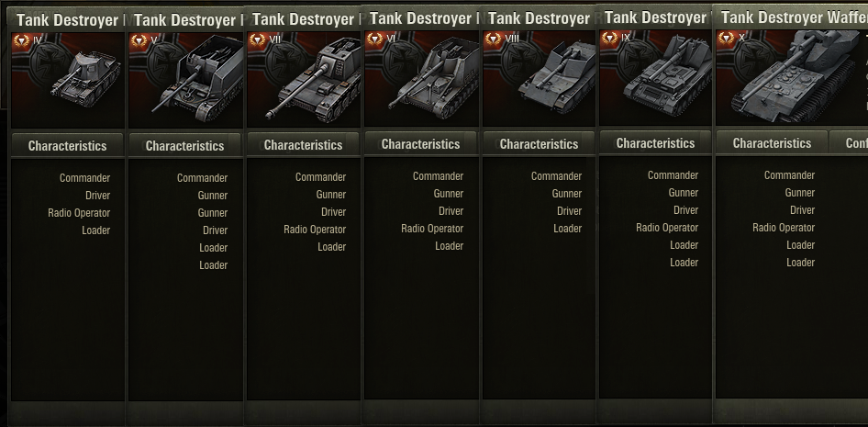Open Characteristics tab in tier IX panel
Screen dimensions: 868x427
(x=655, y=143)
